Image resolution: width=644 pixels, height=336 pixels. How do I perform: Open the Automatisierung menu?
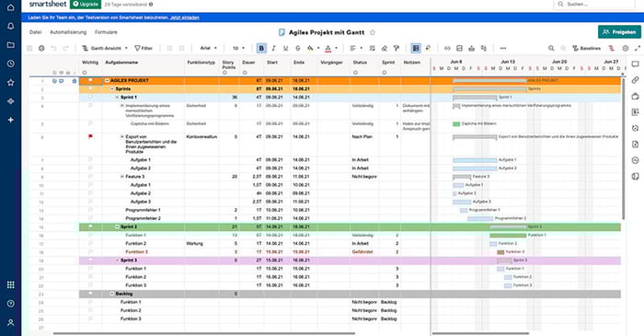[68, 32]
